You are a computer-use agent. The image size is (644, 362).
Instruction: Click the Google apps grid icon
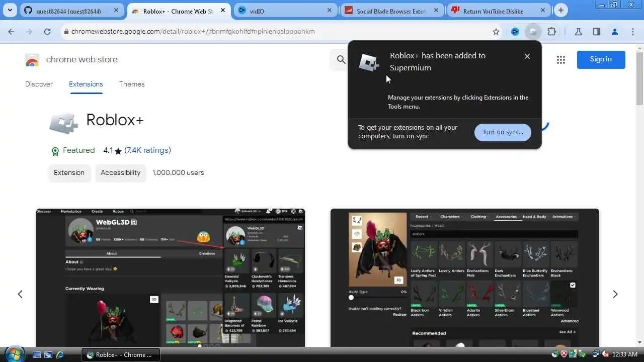[x=561, y=59]
